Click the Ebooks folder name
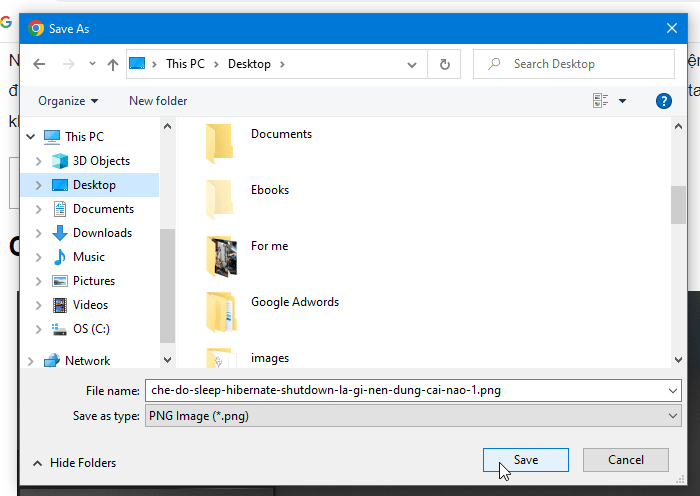This screenshot has width=700, height=496. click(x=270, y=190)
